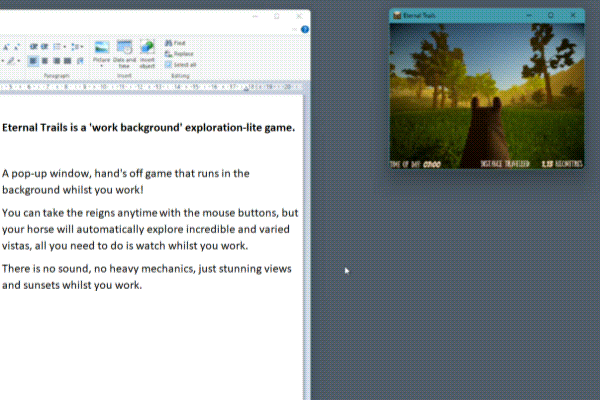Click the paragraph starting 'A pop-up window'
This screenshot has width=600, height=400.
coord(126,181)
